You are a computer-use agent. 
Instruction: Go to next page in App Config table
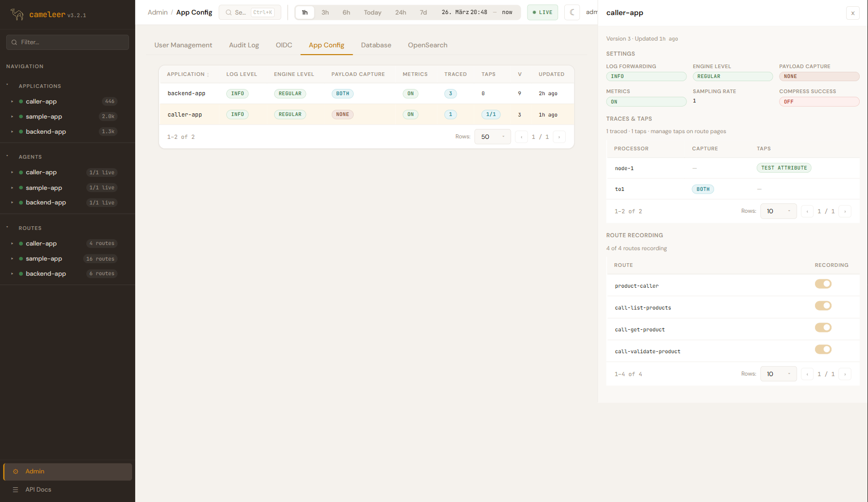coord(559,137)
